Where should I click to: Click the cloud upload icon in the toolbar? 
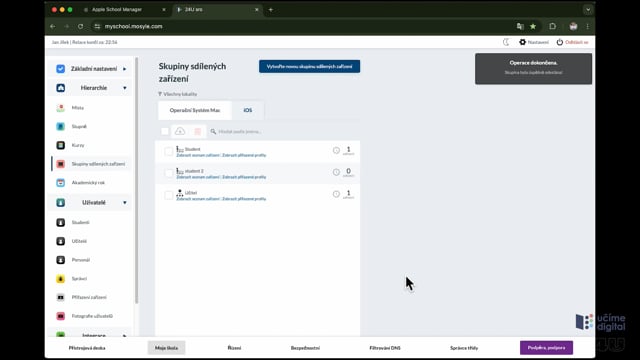coord(180,131)
